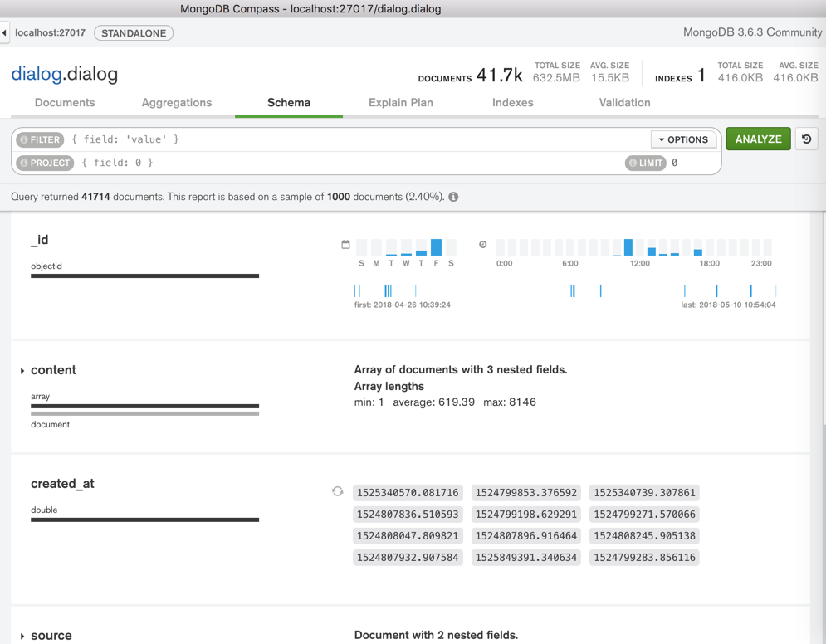Open the Aggregations tab
The height and width of the screenshot is (644, 826).
tap(177, 103)
